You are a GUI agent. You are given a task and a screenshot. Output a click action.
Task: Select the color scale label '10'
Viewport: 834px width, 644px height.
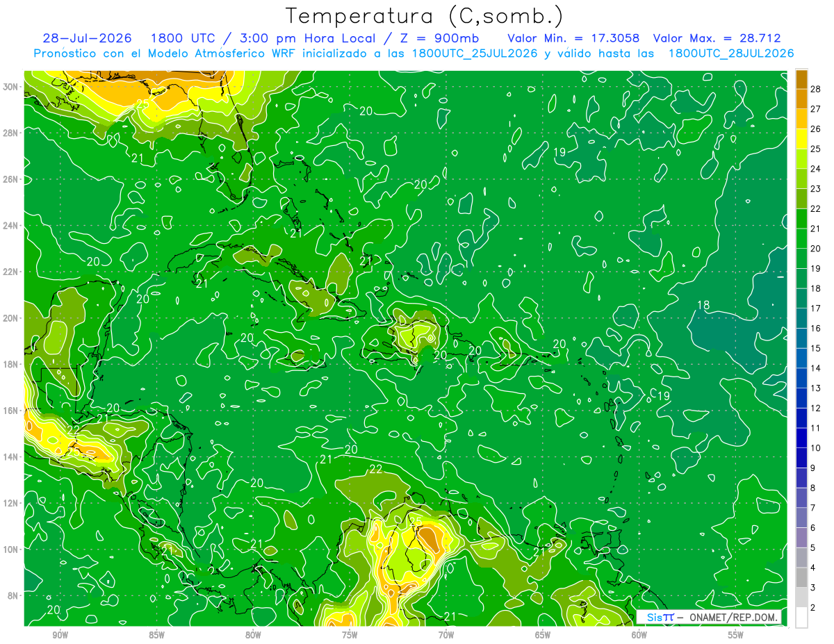click(x=816, y=447)
